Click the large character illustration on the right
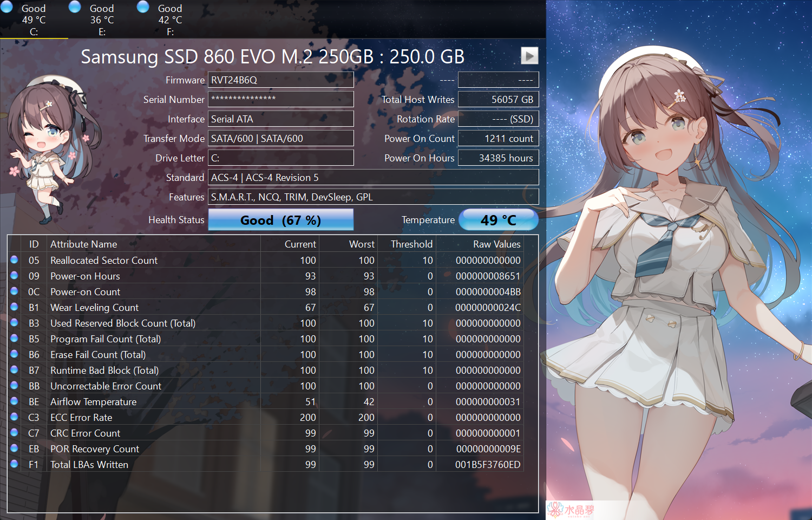The height and width of the screenshot is (520, 812). point(679,260)
